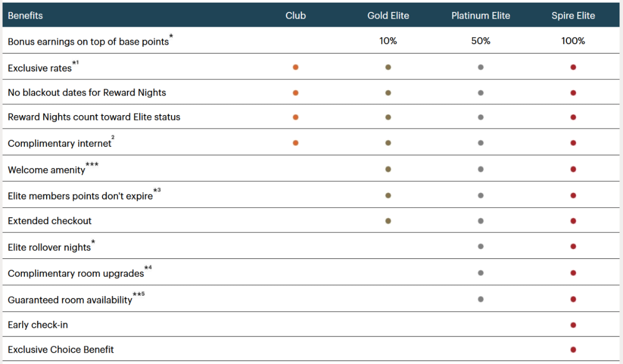623x364 pixels.
Task: Select the Spire Elite column header
Action: (x=573, y=16)
